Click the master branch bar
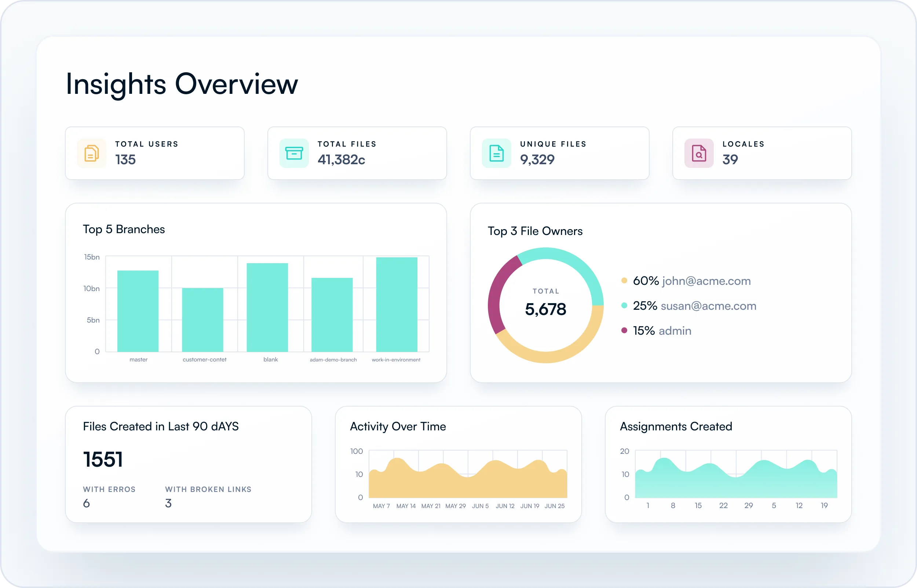The image size is (917, 588). click(138, 311)
